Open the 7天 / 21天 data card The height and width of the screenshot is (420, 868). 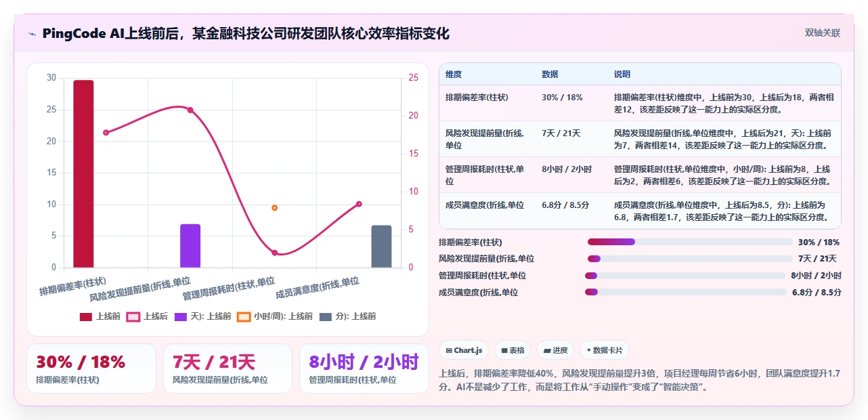point(227,369)
